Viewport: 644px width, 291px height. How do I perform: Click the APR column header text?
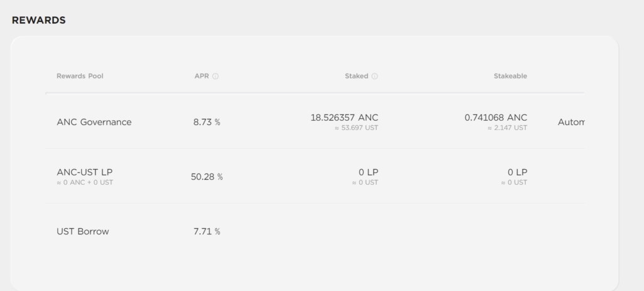pos(201,76)
